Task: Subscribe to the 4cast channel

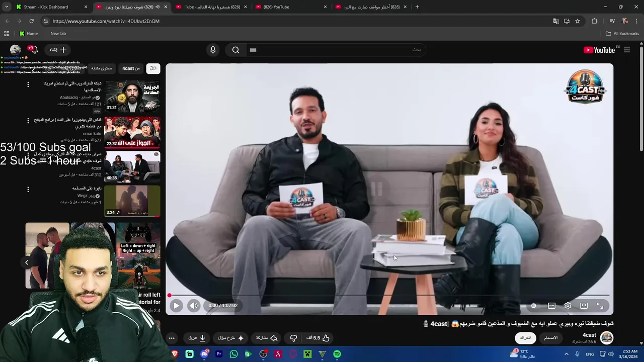Action: coord(526,338)
